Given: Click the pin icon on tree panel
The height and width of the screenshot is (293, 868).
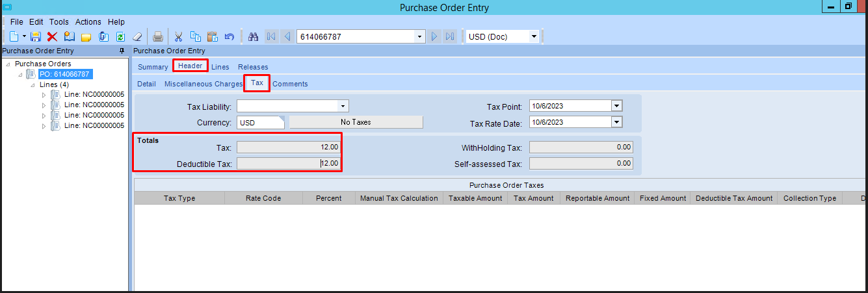Looking at the screenshot, I should coord(122,51).
